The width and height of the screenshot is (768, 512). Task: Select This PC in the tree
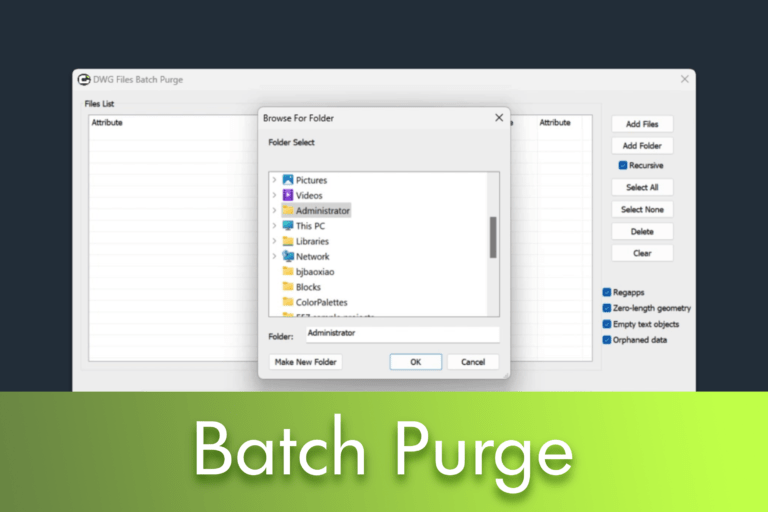310,226
